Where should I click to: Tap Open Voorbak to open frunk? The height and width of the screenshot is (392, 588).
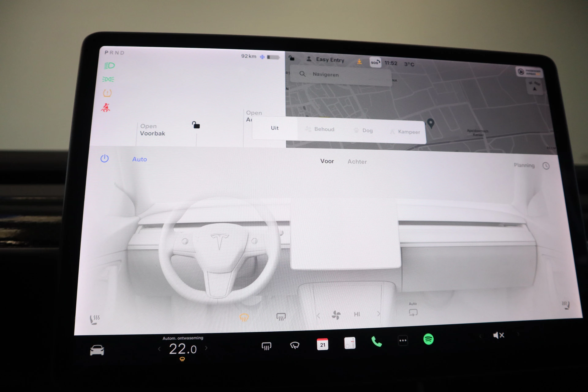(x=153, y=130)
